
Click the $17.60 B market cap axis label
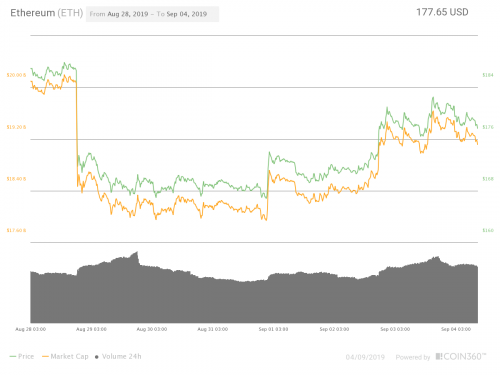coord(16,230)
